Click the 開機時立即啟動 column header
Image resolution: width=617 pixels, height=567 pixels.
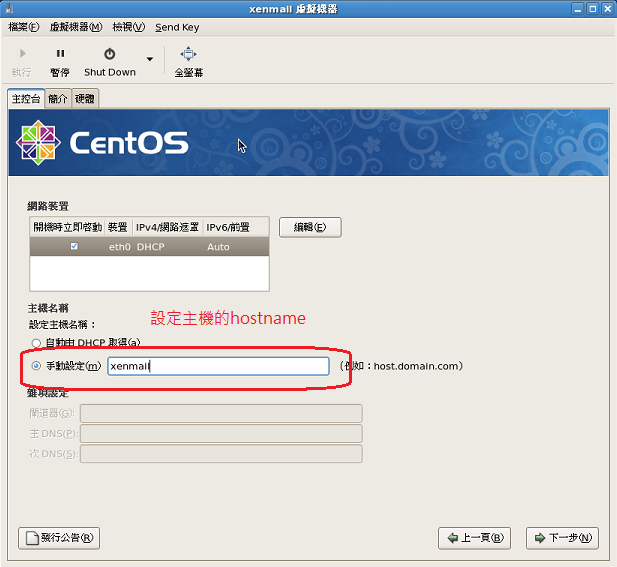(67, 227)
